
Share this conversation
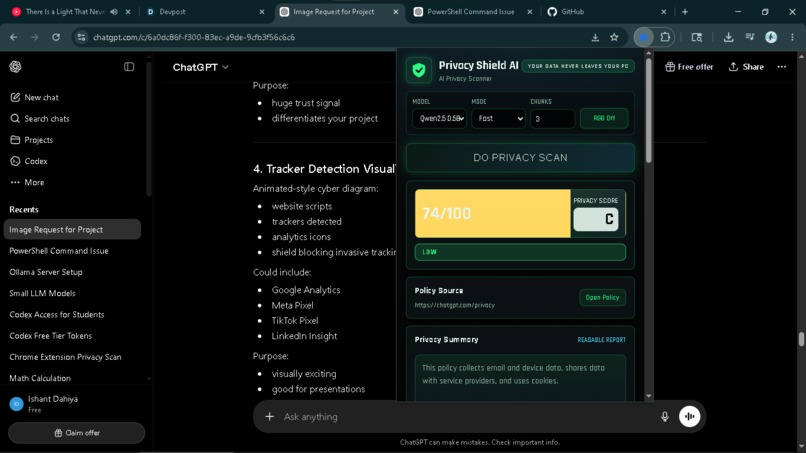746,67
